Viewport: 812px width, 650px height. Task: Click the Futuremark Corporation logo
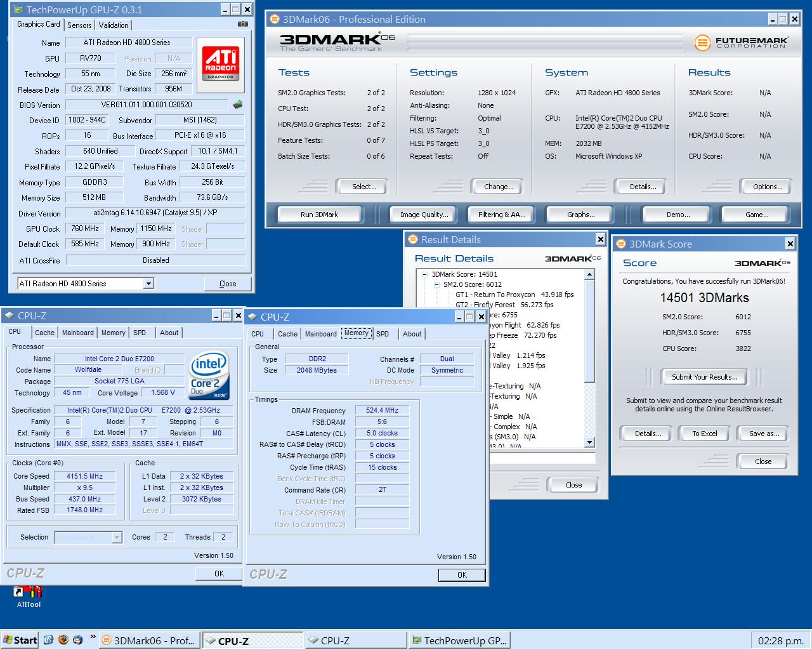coord(741,43)
